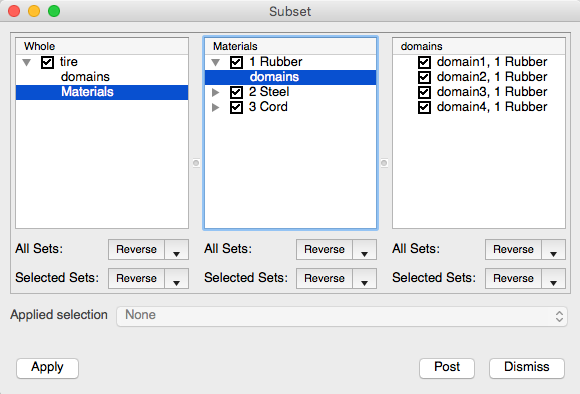Select the 2 Steel row label
580x394 pixels.
click(x=269, y=92)
